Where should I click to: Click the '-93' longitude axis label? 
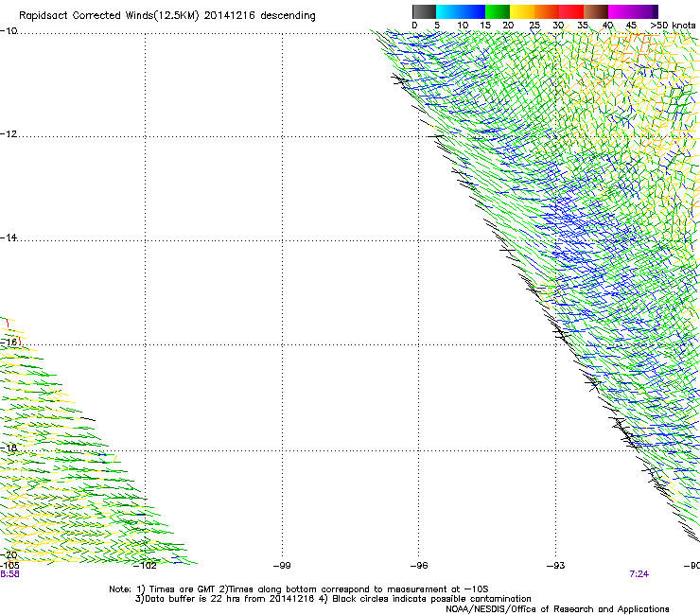(556, 566)
